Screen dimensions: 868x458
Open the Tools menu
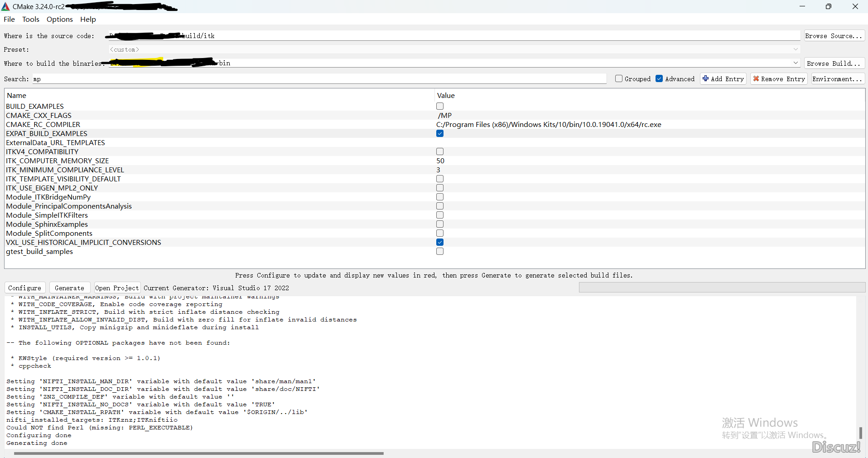pyautogui.click(x=31, y=19)
